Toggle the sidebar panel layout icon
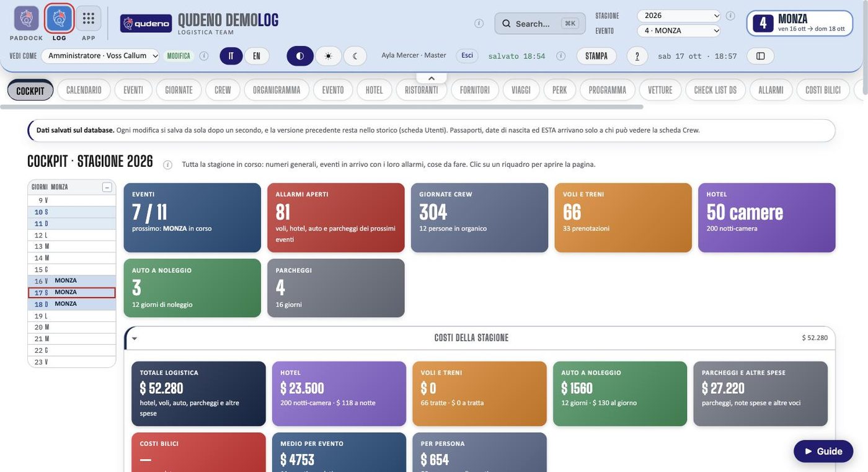The image size is (868, 472). click(761, 56)
